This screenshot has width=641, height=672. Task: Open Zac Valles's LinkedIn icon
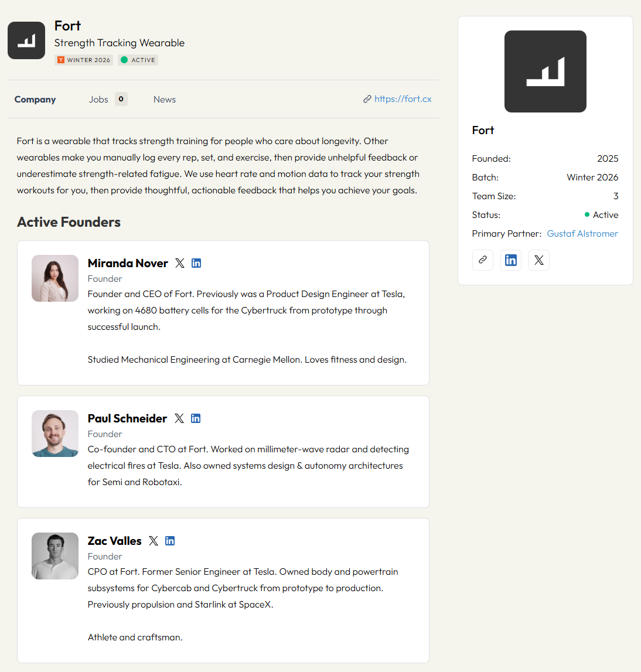tap(170, 541)
